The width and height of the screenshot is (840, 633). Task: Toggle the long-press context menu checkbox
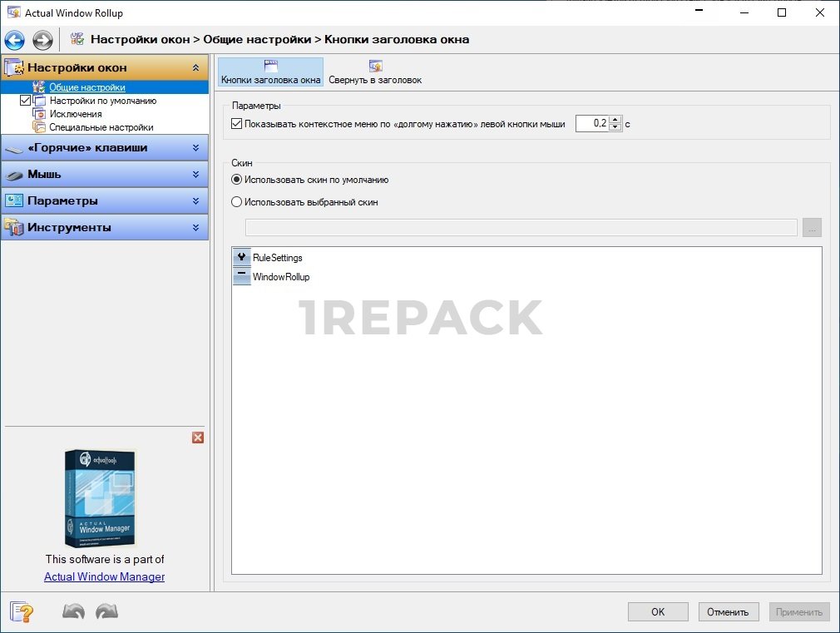pyautogui.click(x=237, y=124)
